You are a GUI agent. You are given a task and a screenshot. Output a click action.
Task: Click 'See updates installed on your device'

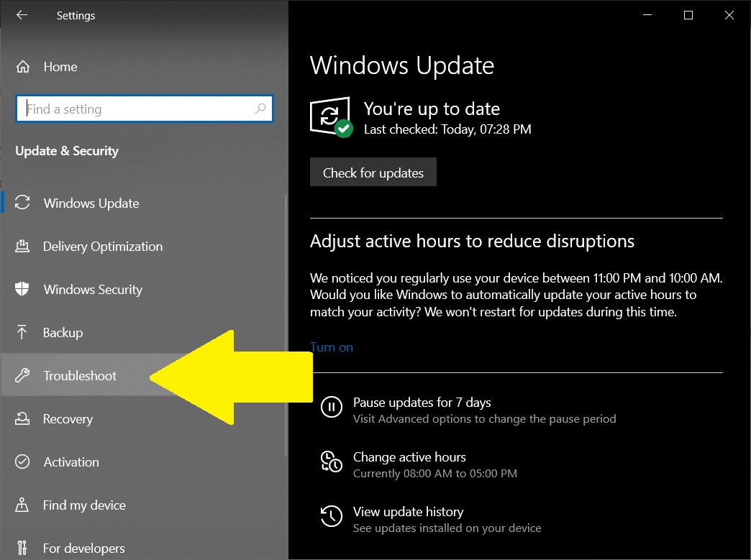[x=447, y=528]
